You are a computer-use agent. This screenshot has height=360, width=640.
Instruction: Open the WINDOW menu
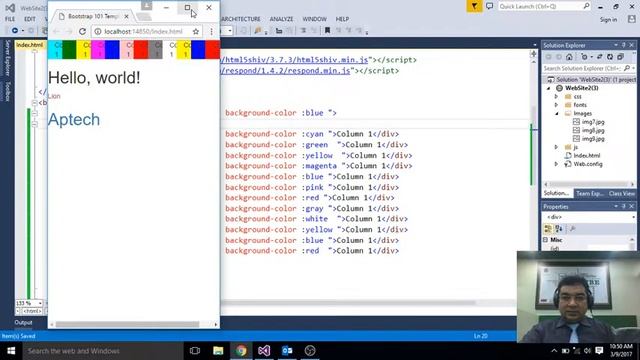(x=314, y=19)
